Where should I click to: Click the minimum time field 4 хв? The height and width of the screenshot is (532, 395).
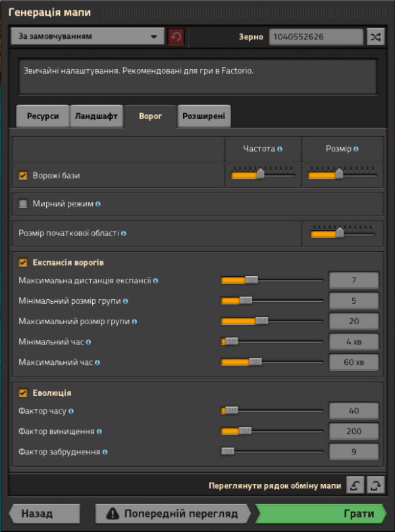point(354,342)
